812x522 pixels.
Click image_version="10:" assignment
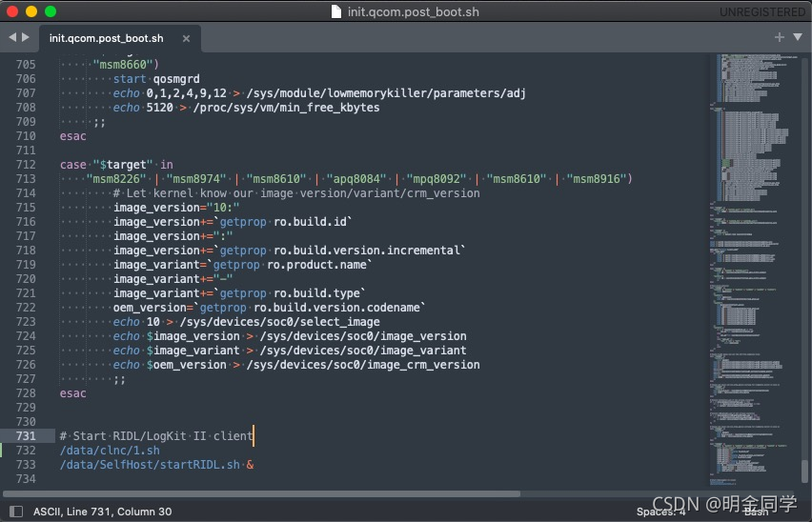coord(176,208)
